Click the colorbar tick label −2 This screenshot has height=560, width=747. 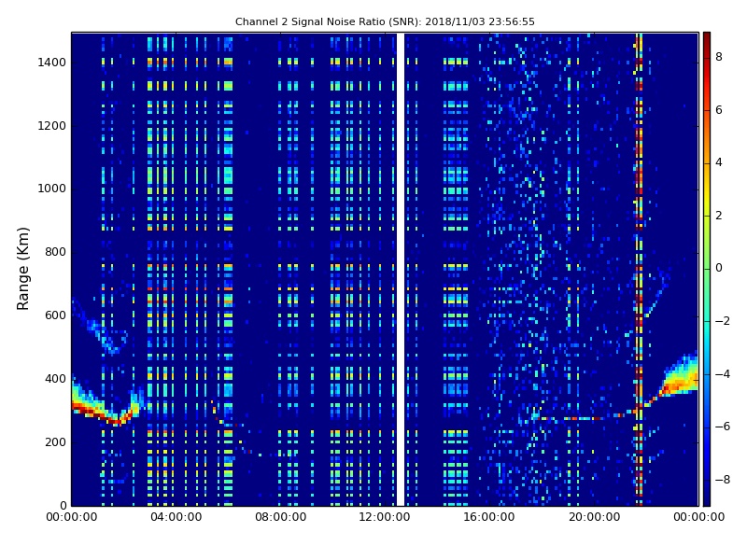pos(723,321)
